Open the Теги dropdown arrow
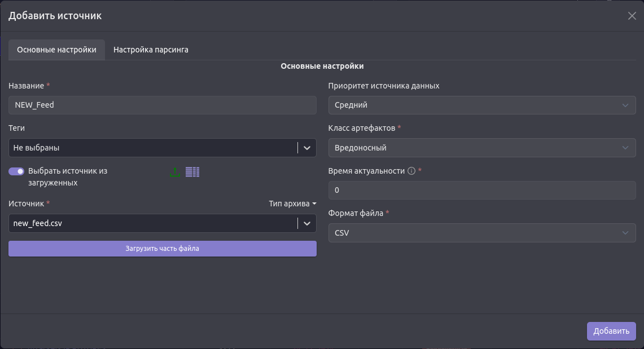 click(x=307, y=148)
